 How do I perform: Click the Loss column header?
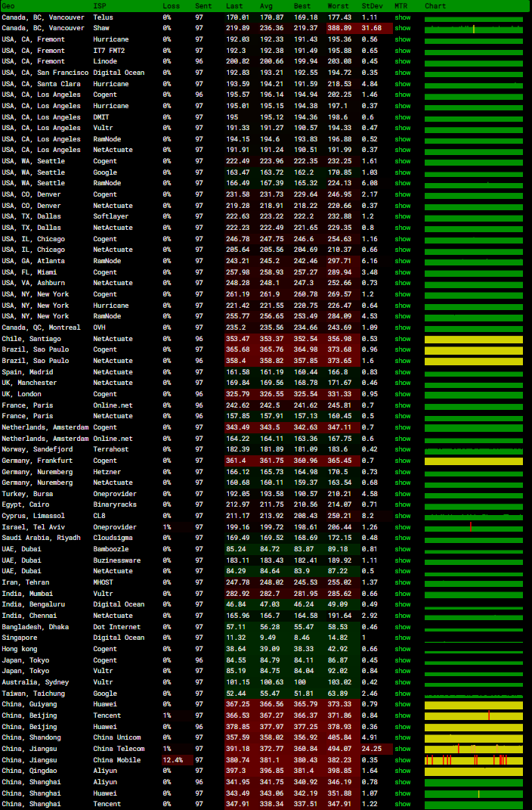pos(171,6)
